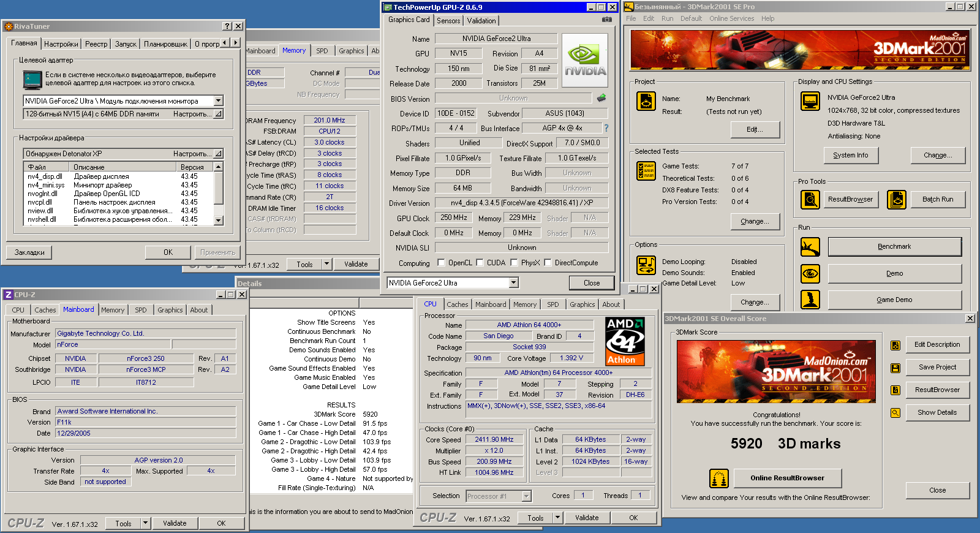This screenshot has height=533, width=980.
Task: Toggle the PhysX checkbox
Action: click(514, 263)
